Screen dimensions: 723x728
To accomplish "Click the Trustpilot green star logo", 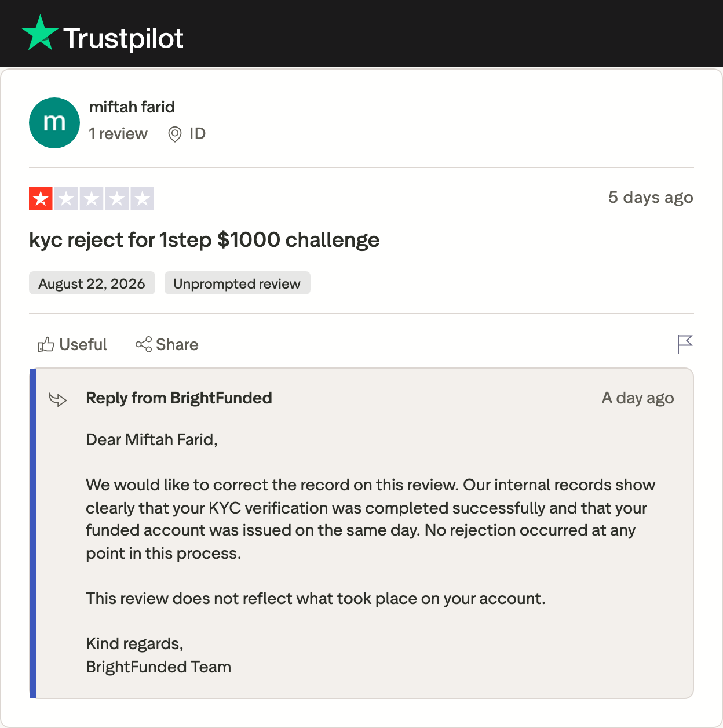I will pyautogui.click(x=40, y=33).
